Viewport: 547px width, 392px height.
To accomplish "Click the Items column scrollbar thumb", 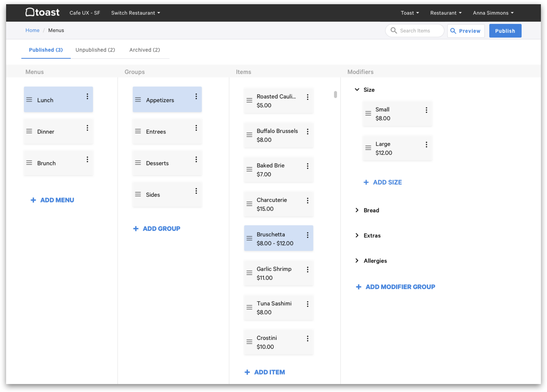I will 335,94.
